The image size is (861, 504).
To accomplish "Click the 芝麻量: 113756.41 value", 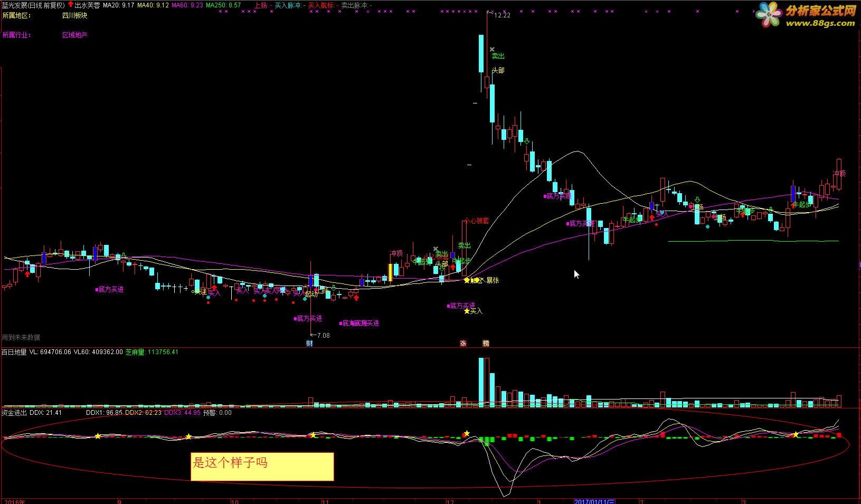I will 152,352.
